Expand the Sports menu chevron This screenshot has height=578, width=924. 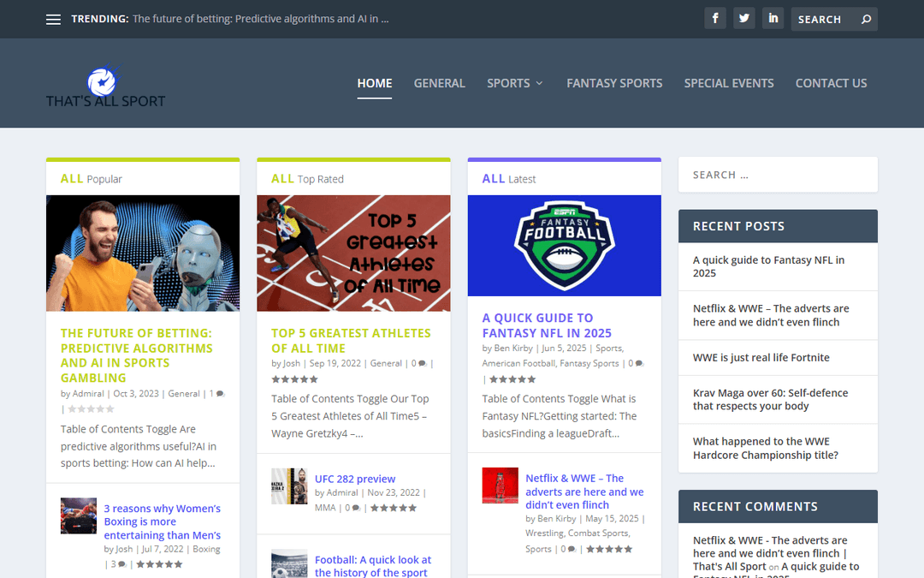[x=539, y=84]
